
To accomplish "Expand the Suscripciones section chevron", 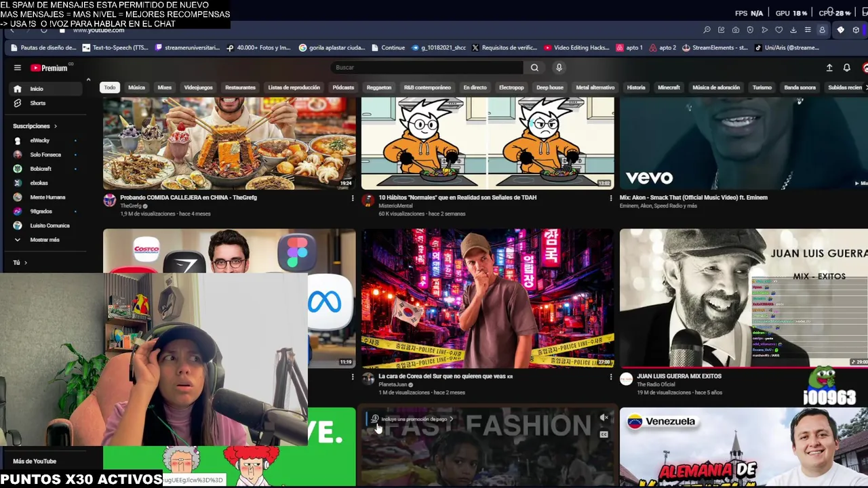I will click(x=55, y=126).
